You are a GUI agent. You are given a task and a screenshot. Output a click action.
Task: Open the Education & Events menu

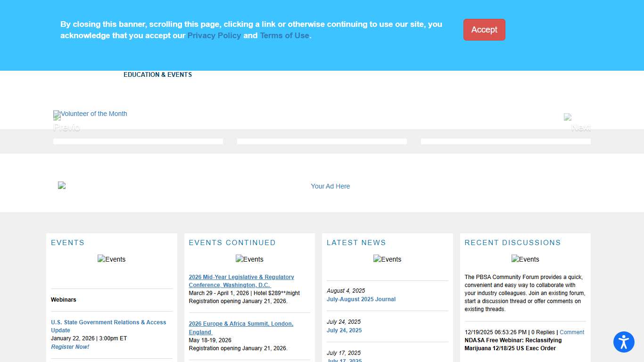(157, 74)
